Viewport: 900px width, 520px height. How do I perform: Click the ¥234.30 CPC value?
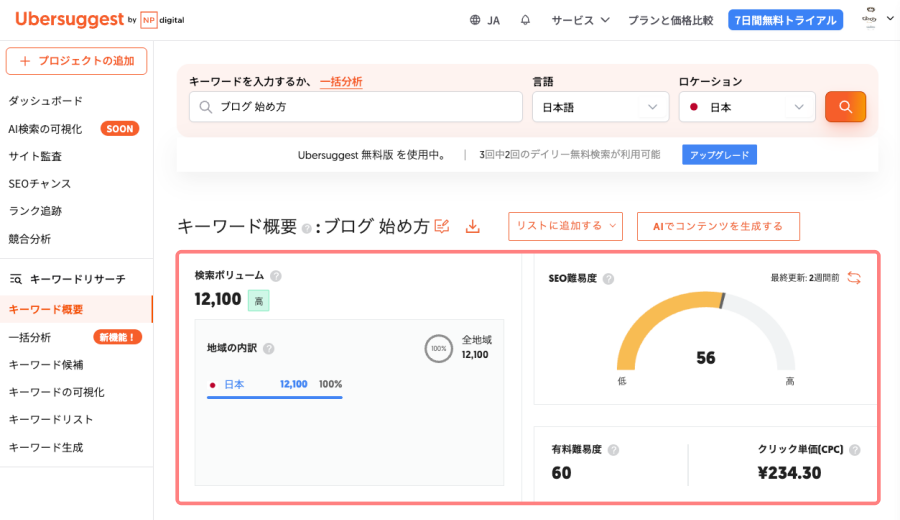click(789, 473)
